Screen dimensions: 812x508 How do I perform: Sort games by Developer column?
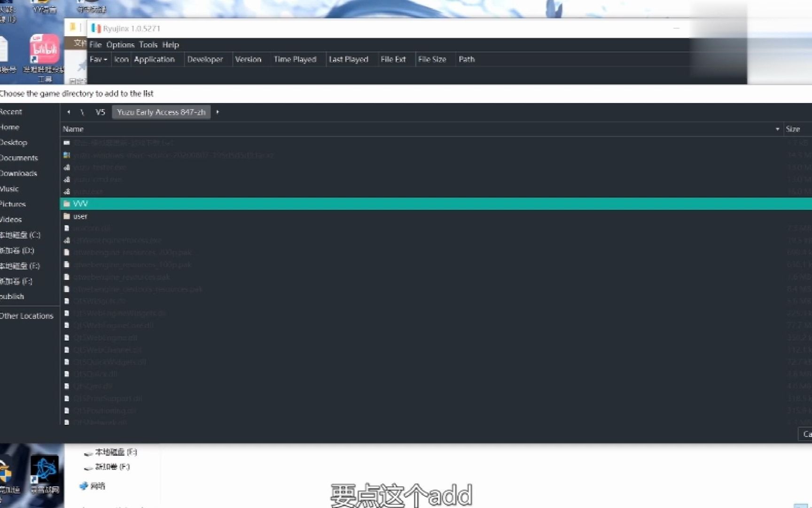[x=205, y=59]
